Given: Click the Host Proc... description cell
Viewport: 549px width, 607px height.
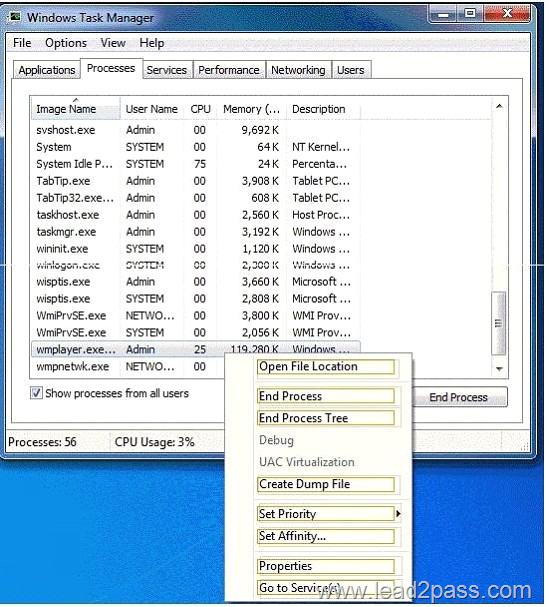Looking at the screenshot, I should pos(321,215).
